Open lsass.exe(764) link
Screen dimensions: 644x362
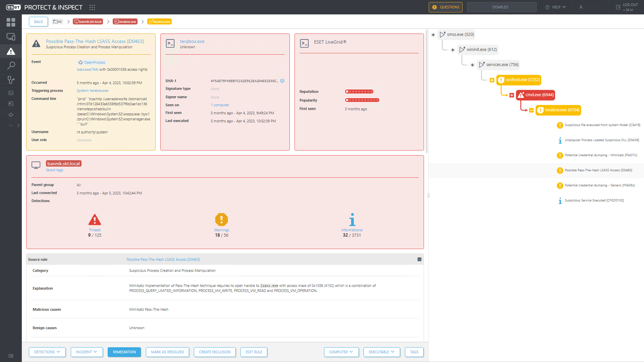click(x=87, y=70)
